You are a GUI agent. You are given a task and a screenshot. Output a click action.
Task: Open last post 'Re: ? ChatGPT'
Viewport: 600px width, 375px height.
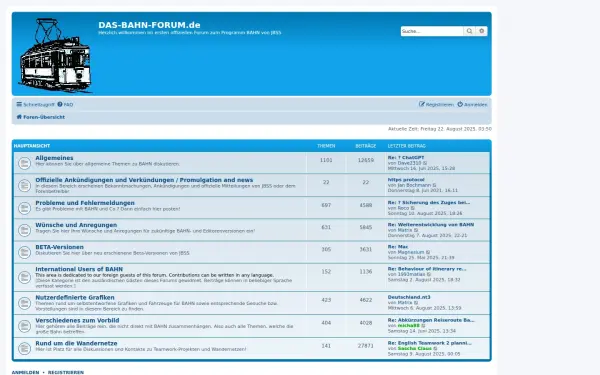click(x=406, y=158)
